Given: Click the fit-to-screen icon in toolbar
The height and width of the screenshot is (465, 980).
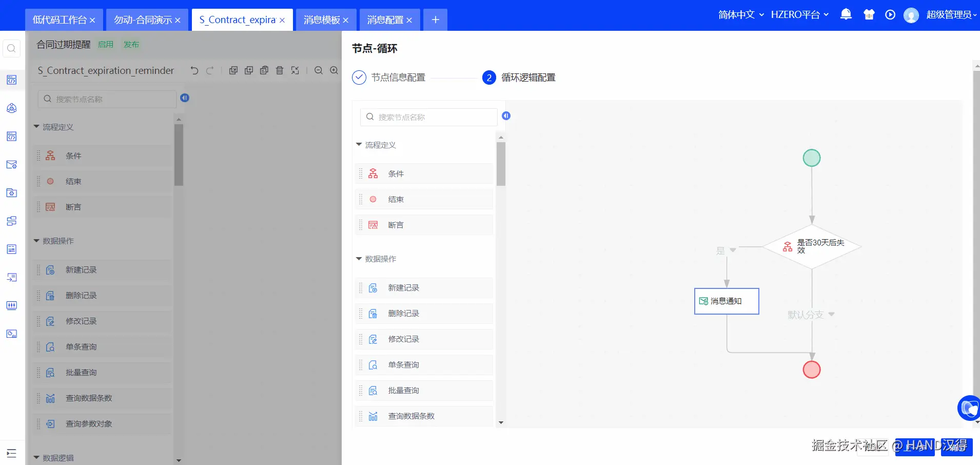Looking at the screenshot, I should [295, 70].
